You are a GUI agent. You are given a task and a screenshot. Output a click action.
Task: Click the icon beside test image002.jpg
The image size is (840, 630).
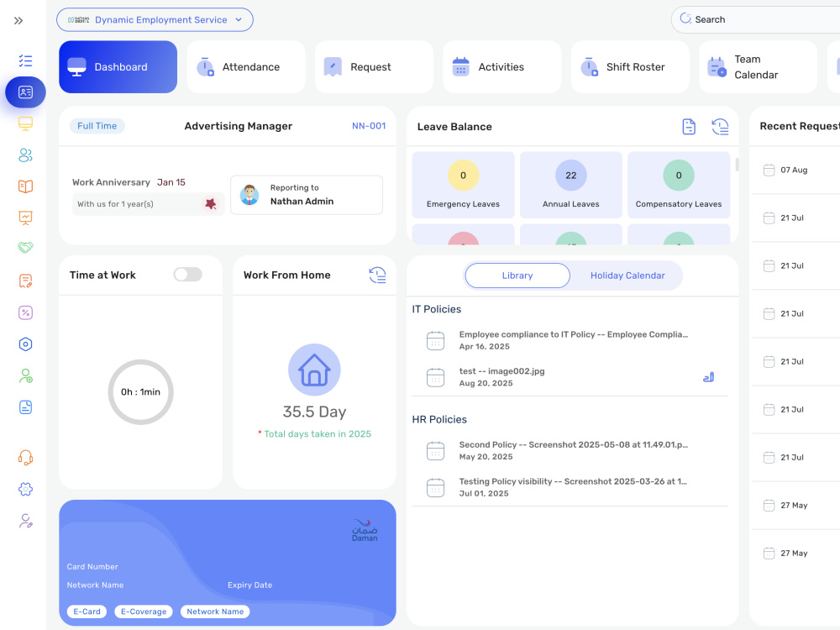click(x=708, y=377)
